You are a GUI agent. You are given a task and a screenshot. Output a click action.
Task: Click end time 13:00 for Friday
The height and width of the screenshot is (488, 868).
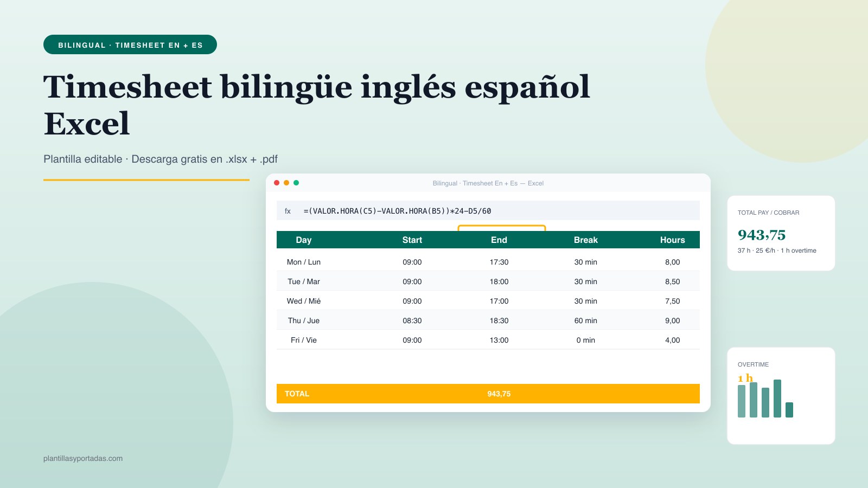point(499,340)
